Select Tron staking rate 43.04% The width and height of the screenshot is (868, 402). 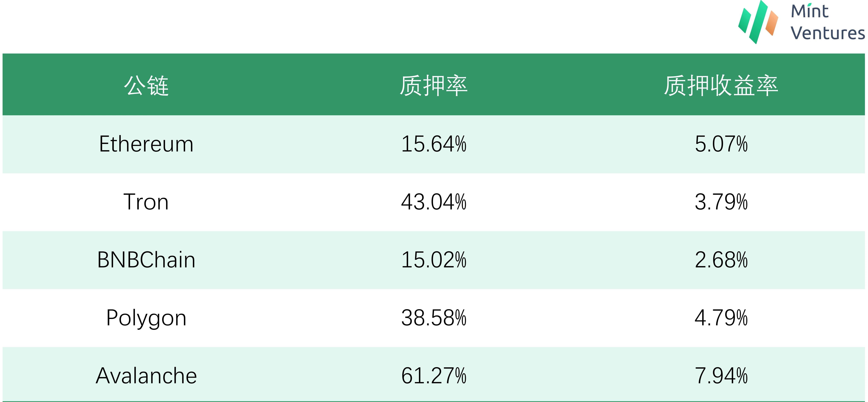[x=434, y=202]
